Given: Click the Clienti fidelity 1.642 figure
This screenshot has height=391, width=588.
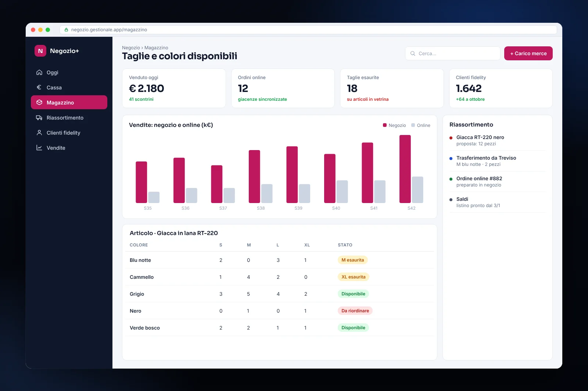Looking at the screenshot, I should pyautogui.click(x=469, y=88).
